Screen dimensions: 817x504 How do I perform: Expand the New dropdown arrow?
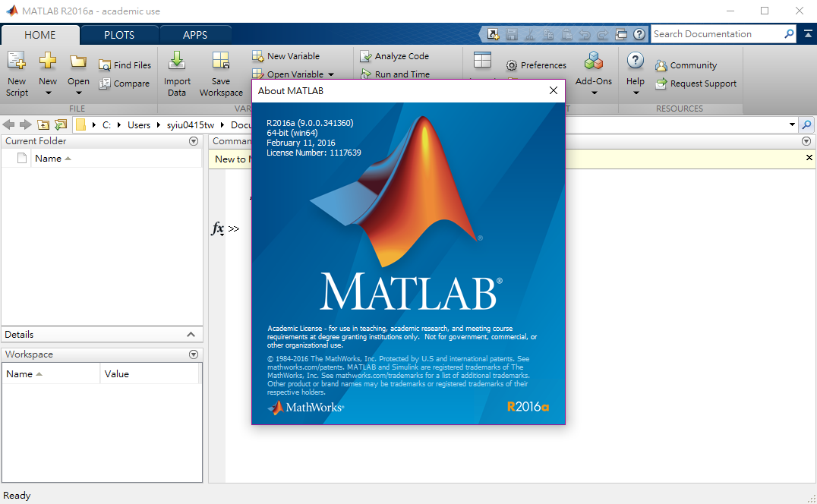coord(48,93)
